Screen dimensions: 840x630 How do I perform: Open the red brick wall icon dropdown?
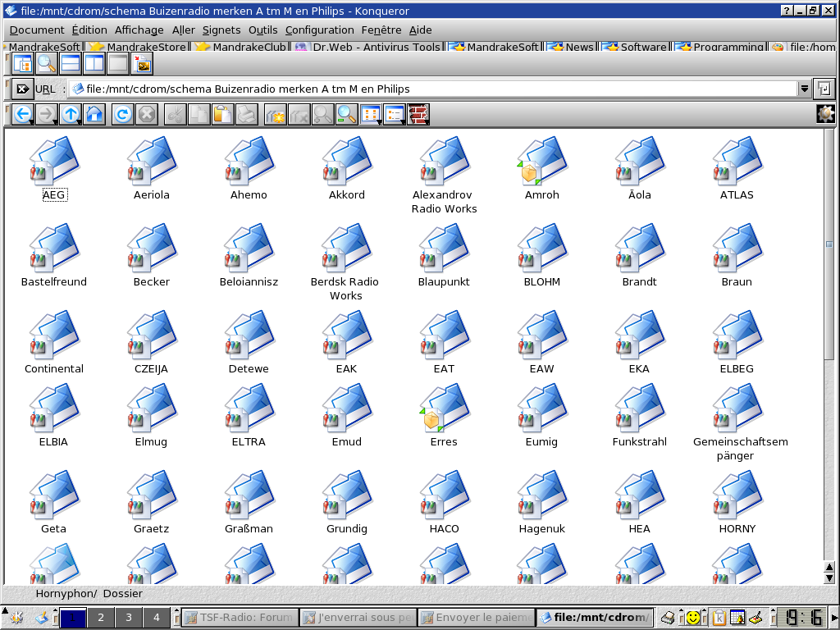tap(418, 114)
